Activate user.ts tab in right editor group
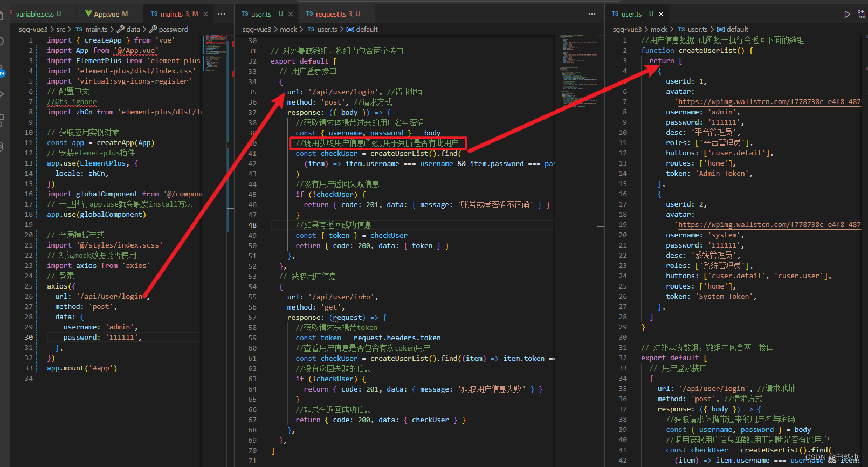 click(x=631, y=14)
